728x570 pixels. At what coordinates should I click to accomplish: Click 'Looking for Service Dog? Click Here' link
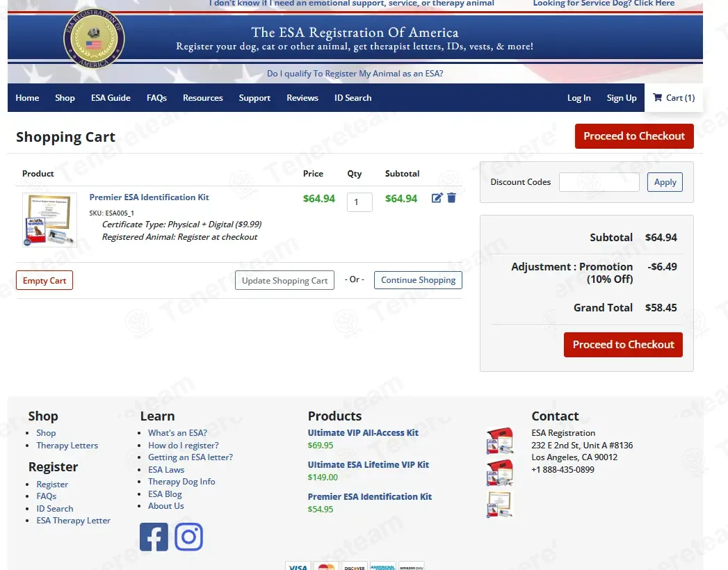point(604,3)
